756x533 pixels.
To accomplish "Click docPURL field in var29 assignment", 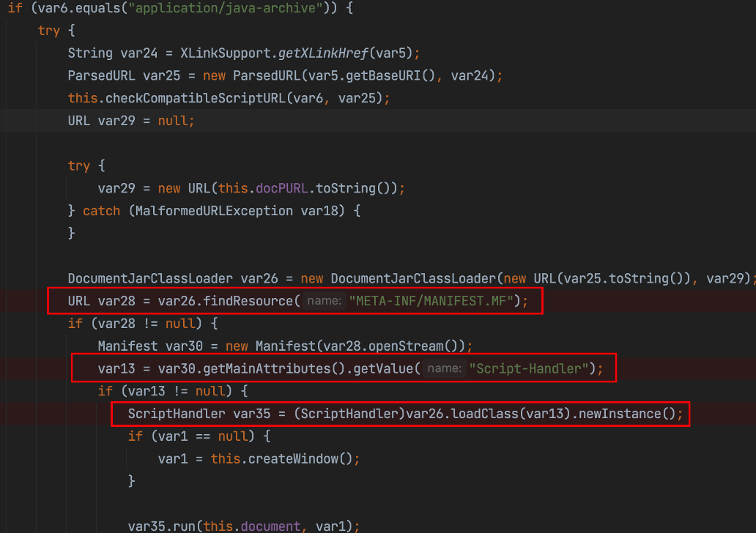I will pyautogui.click(x=281, y=188).
